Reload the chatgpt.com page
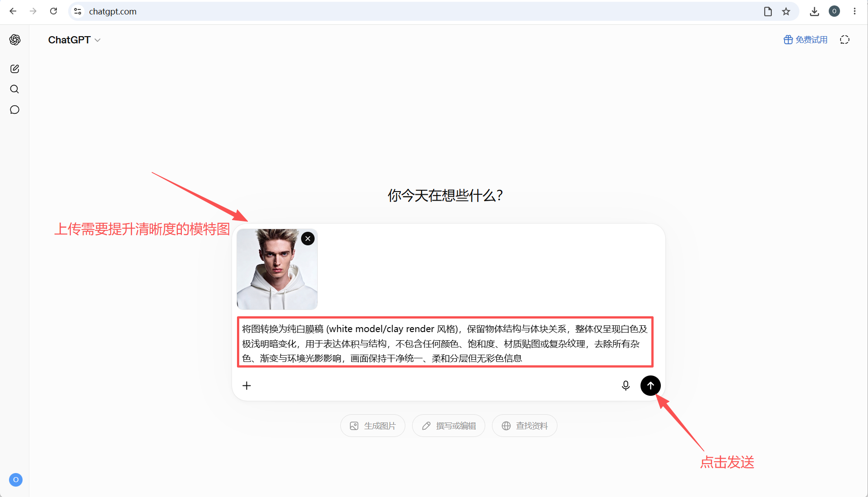 (x=53, y=11)
